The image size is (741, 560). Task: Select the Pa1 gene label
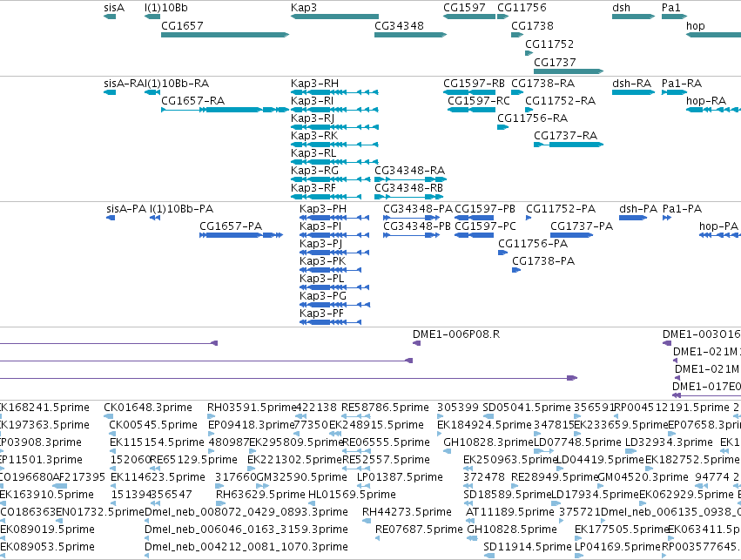671,8
